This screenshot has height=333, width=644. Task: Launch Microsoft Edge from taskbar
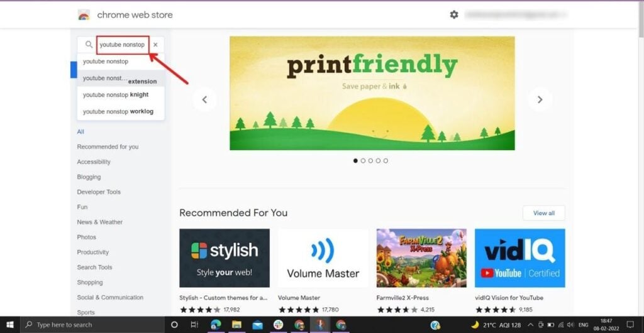pyautogui.click(x=216, y=325)
